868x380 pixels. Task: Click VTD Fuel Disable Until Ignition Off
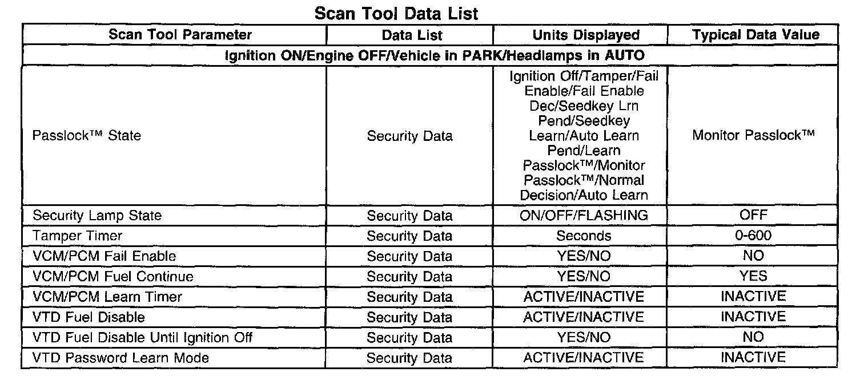142,338
